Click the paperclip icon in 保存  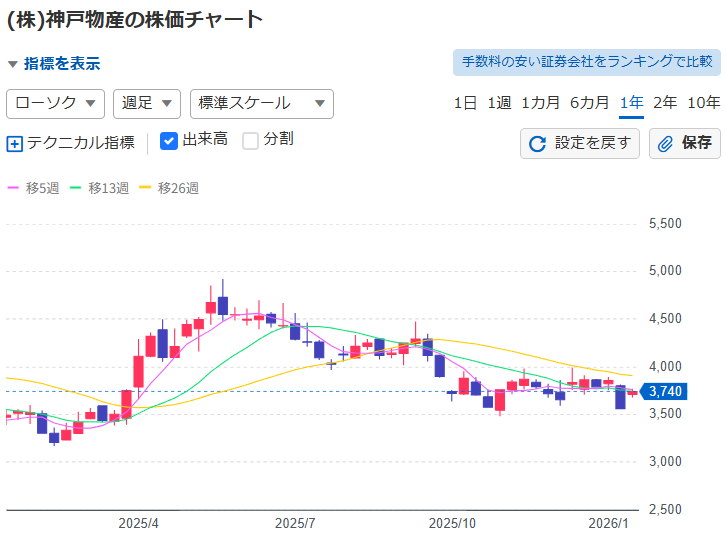pyautogui.click(x=665, y=144)
